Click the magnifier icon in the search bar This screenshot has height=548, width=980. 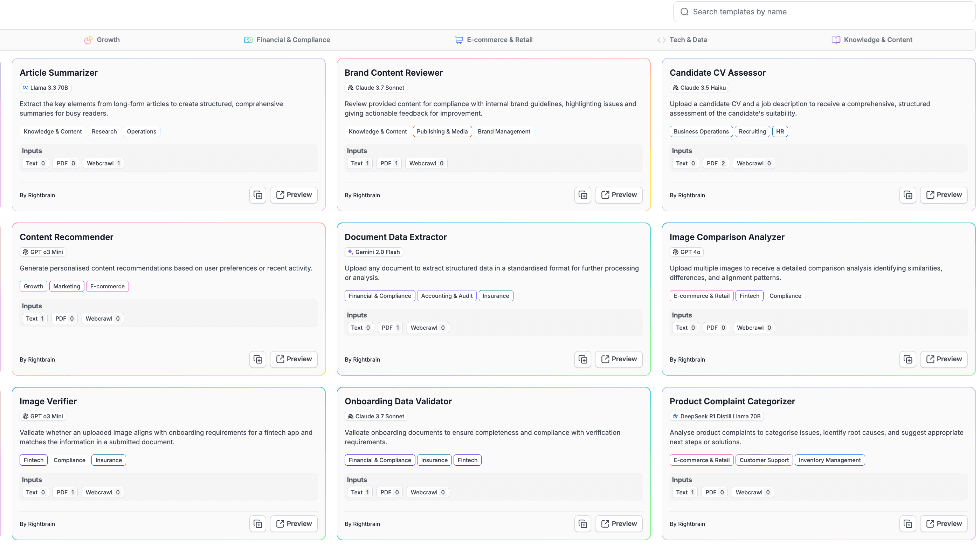click(684, 12)
